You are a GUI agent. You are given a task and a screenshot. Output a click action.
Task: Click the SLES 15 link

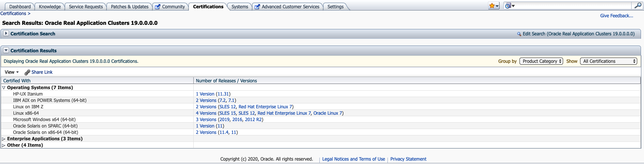click(228, 113)
